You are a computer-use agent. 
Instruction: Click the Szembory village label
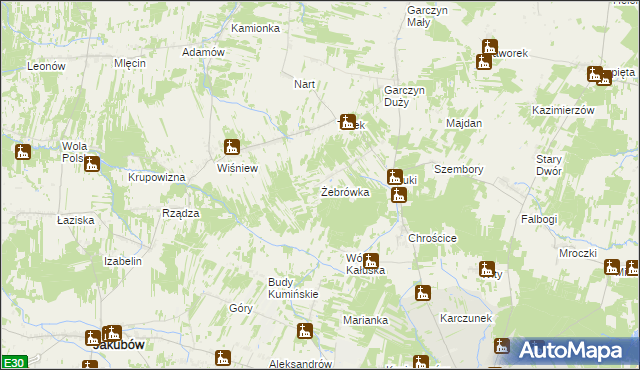[459, 169]
